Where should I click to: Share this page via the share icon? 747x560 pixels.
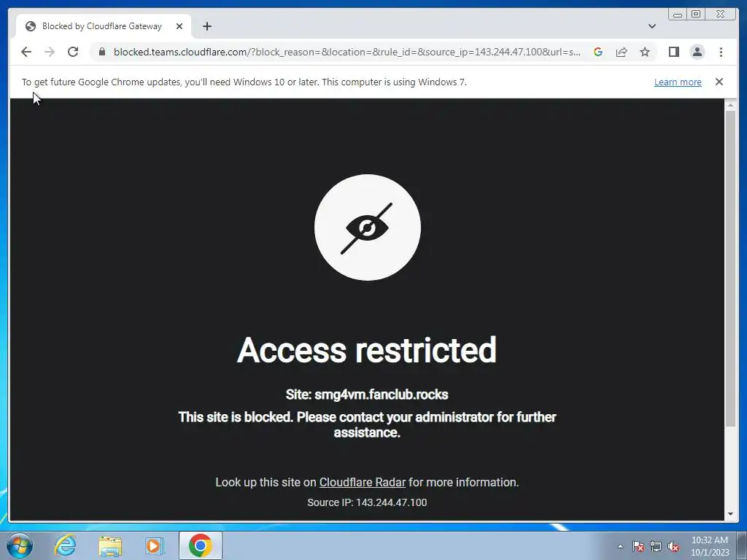[x=622, y=52]
